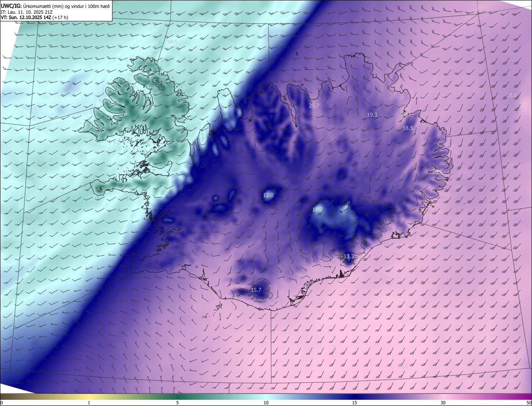Click the 15.7 value in south Iceland
Screen dimensions: 532x406
(256, 290)
